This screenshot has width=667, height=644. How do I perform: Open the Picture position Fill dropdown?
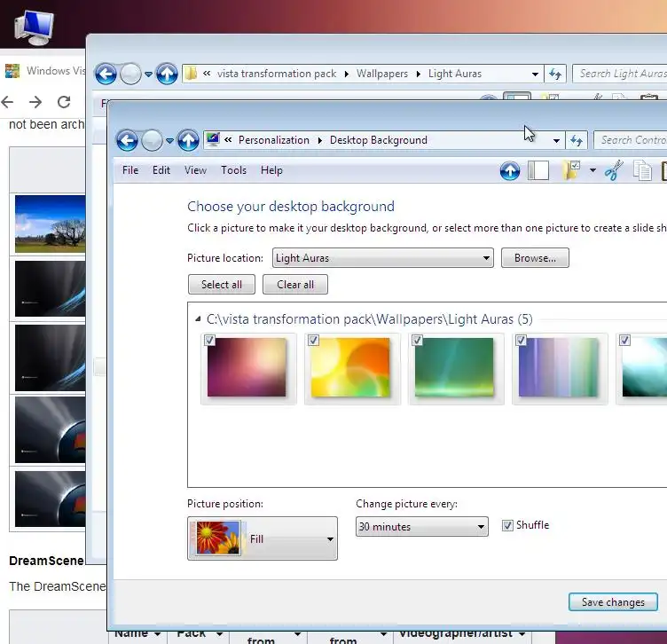(263, 538)
